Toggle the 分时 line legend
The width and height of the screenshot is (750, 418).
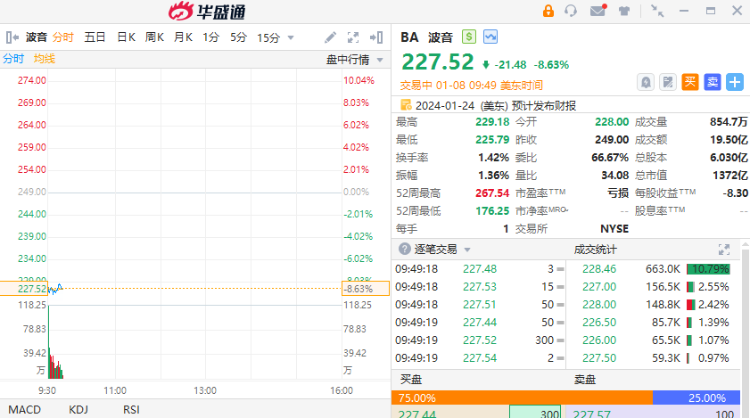(x=13, y=59)
